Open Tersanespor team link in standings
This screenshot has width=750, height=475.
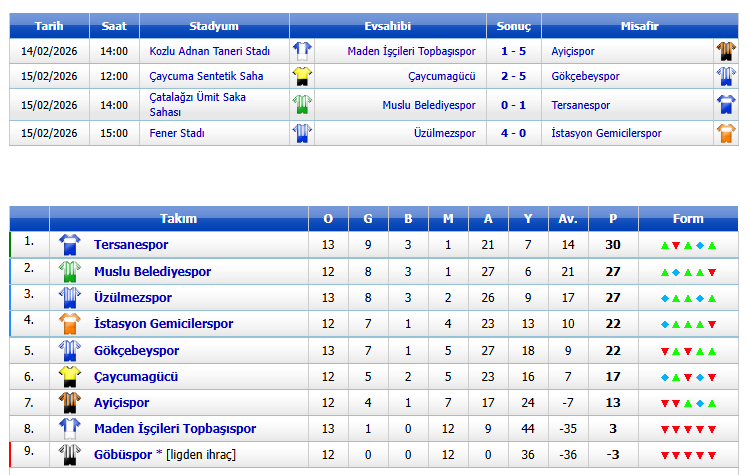pyautogui.click(x=131, y=245)
